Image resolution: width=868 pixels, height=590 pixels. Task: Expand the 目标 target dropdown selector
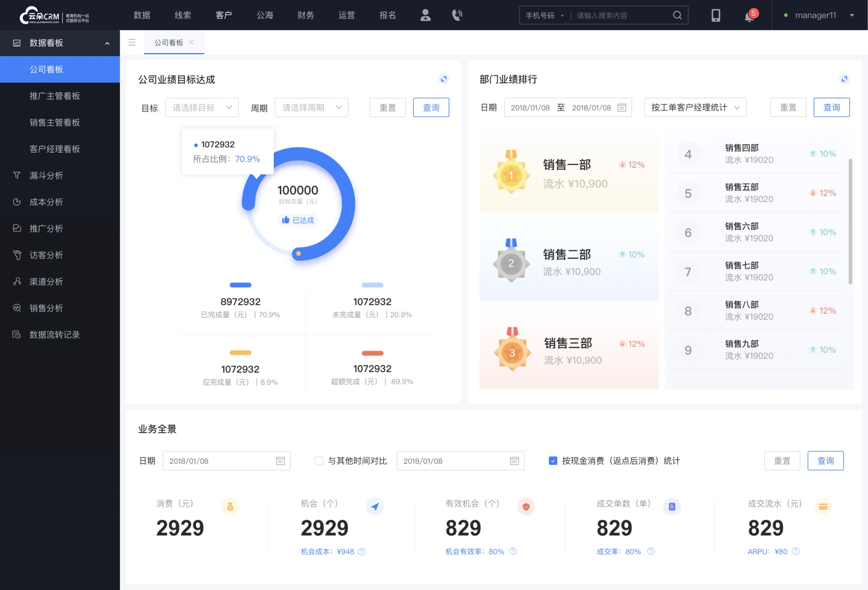pyautogui.click(x=201, y=107)
